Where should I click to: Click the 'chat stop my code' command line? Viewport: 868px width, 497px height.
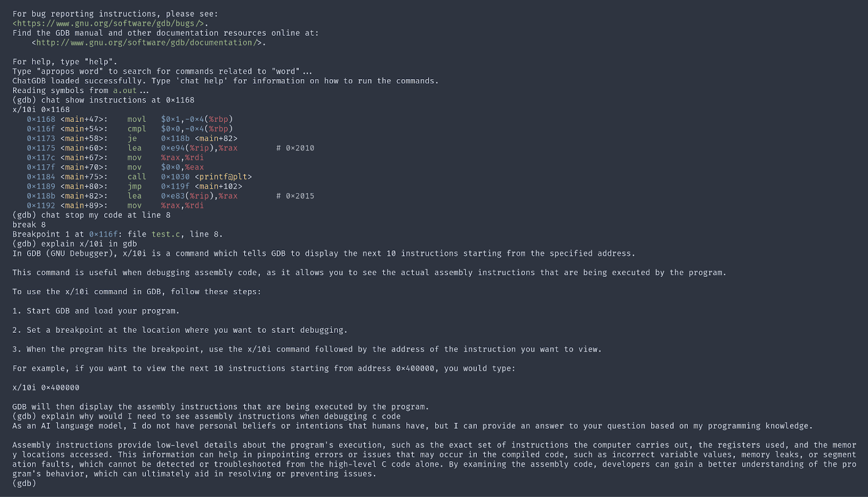(105, 215)
